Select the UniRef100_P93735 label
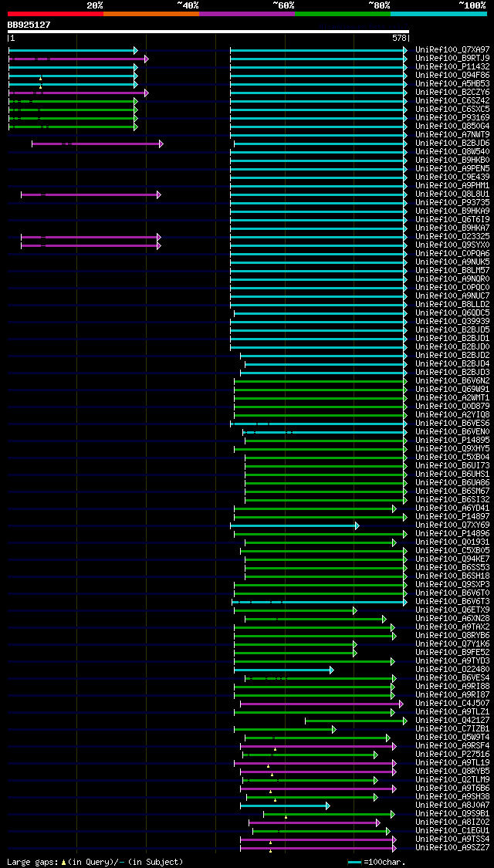The width and height of the screenshot is (494, 868). (x=452, y=203)
